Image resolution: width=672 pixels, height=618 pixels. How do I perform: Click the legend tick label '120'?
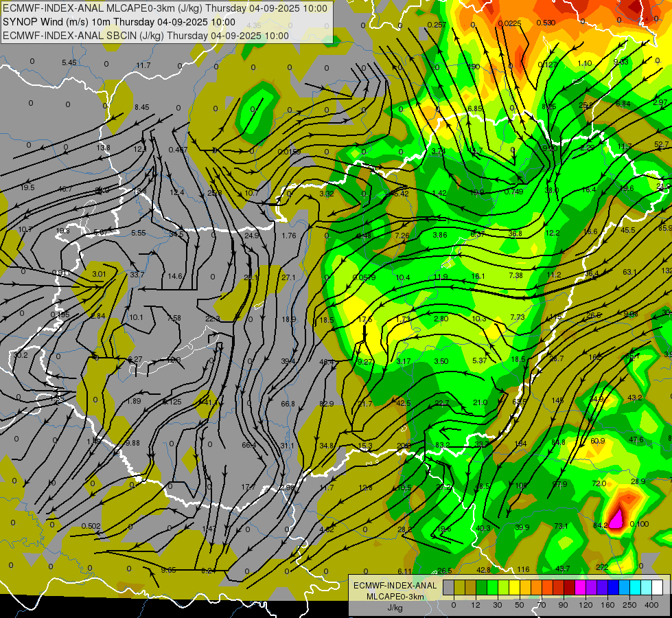586,605
